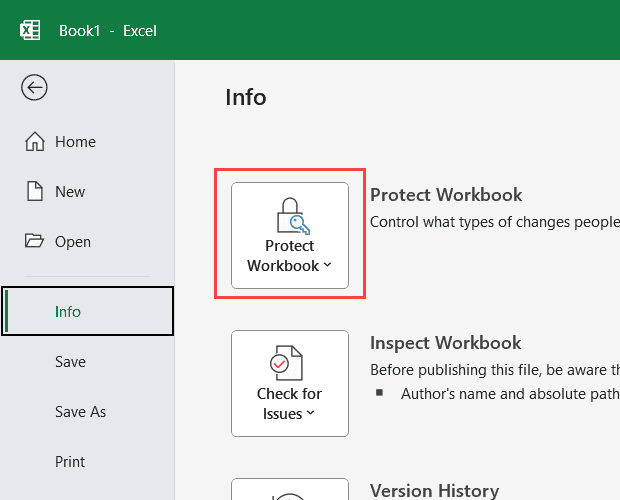Click the Excel logo in the title bar
Image resolution: width=620 pixels, height=500 pixels.
click(x=30, y=30)
